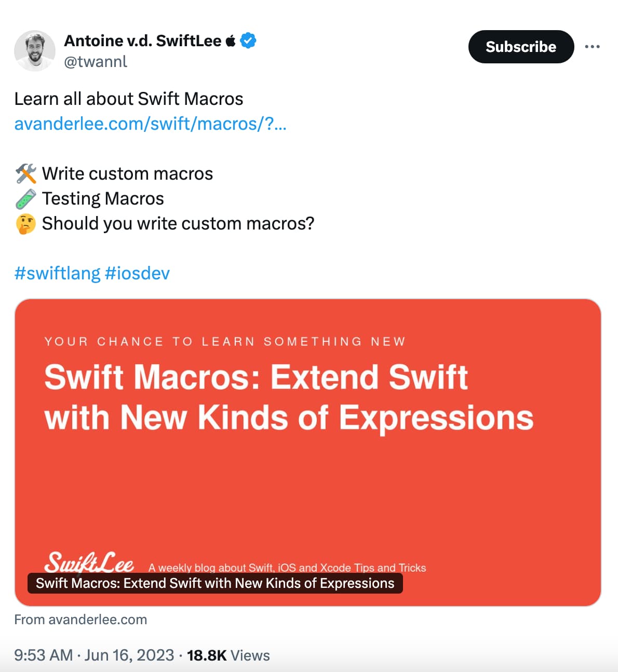Open the #swiftlang hashtag
Image resolution: width=618 pixels, height=672 pixels.
[59, 273]
